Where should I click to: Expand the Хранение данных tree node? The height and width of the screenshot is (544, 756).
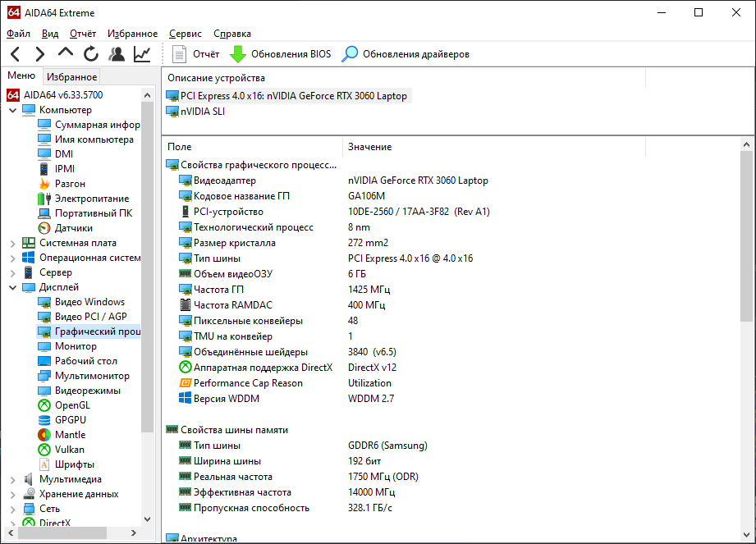[x=13, y=495]
